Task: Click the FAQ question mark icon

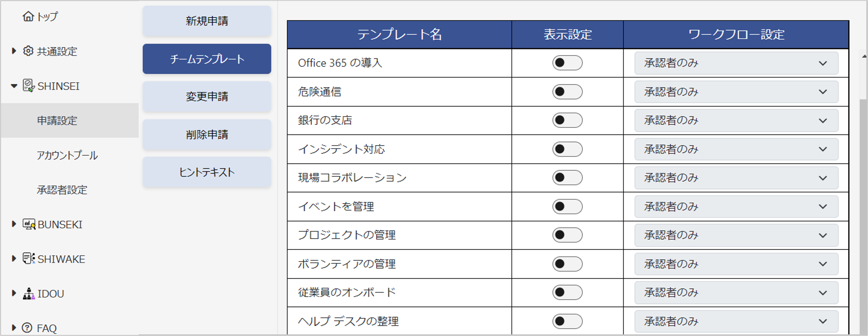Action: 27,327
